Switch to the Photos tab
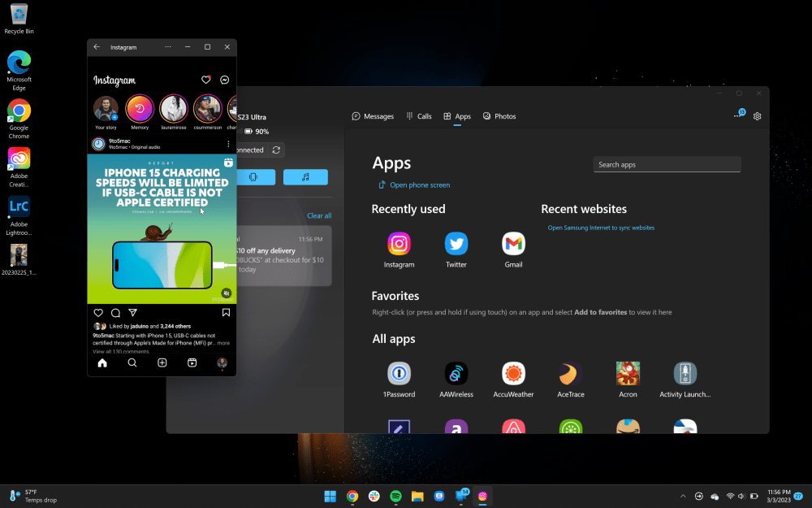 [x=499, y=116]
